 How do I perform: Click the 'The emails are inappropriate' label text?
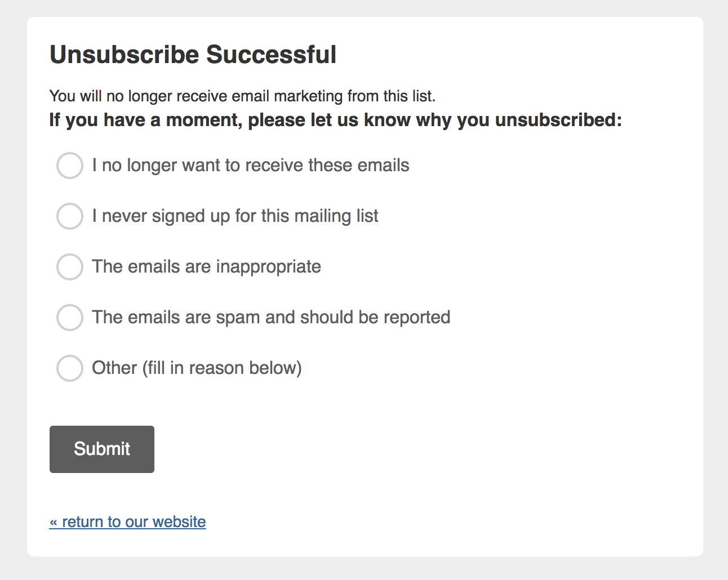(206, 267)
